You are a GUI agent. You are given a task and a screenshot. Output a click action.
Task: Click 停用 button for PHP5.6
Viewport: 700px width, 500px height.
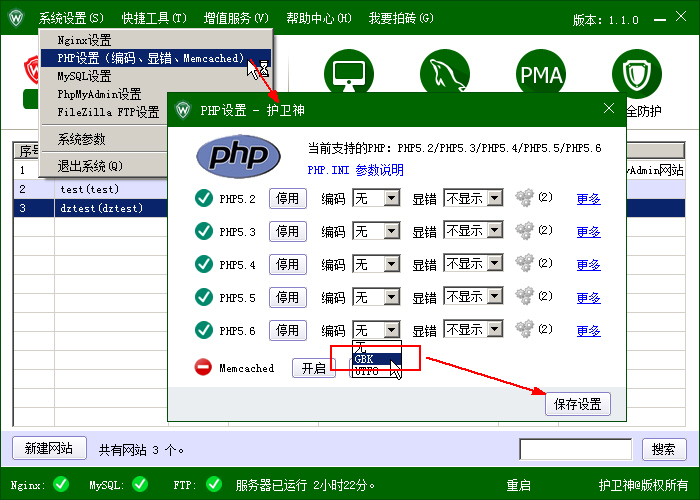[288, 330]
